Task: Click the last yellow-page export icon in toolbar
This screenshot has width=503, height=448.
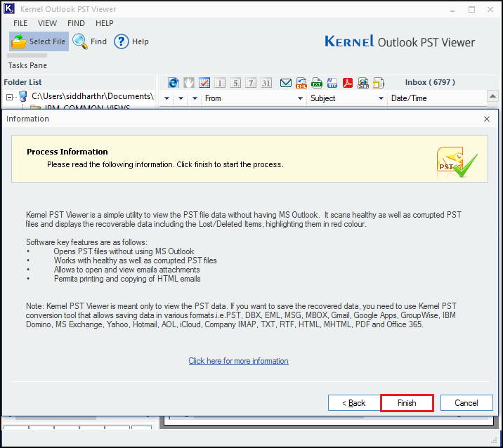Action: tap(379, 83)
